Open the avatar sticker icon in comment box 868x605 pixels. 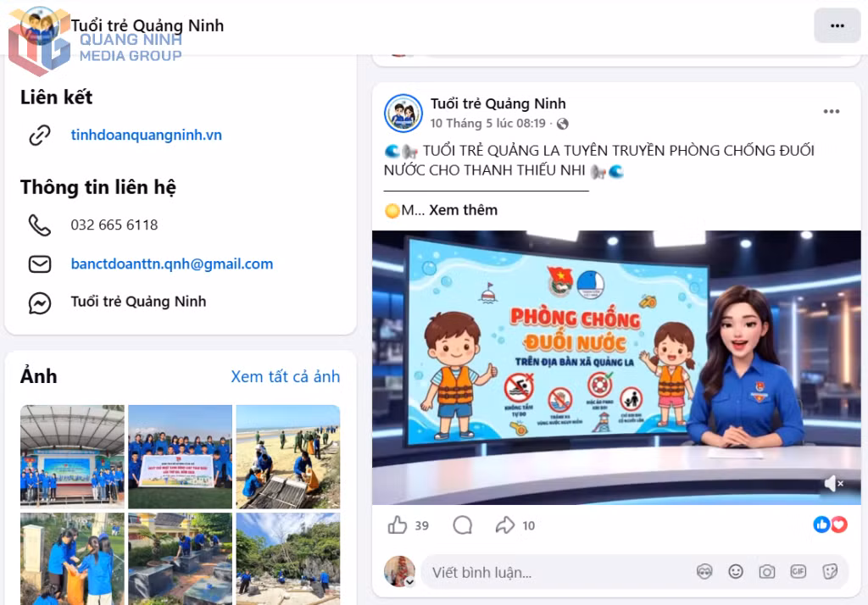pyautogui.click(x=704, y=571)
